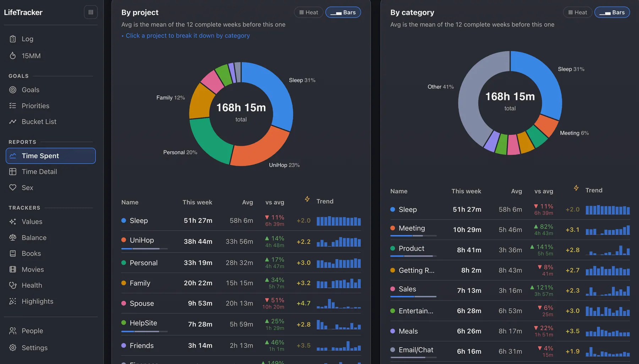639x364 pixels.
Task: Click the Priorities list icon
Action: [x=13, y=106]
